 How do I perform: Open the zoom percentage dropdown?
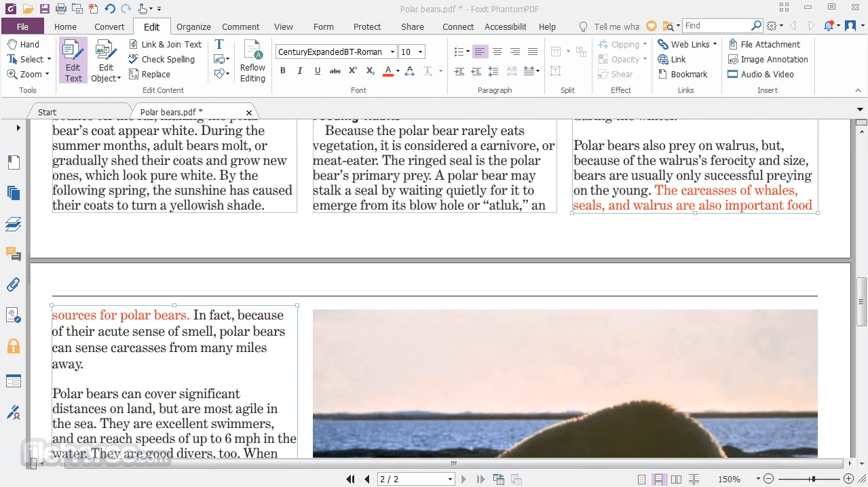[x=758, y=479]
